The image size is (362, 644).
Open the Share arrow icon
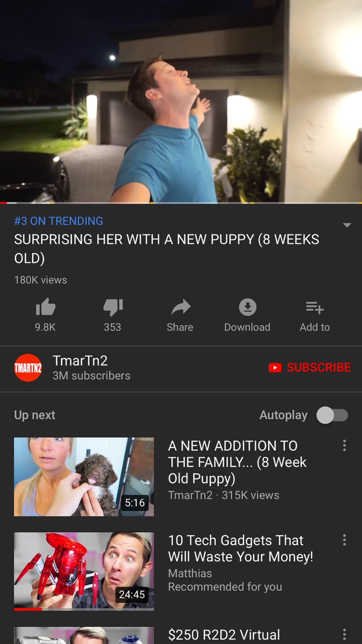180,308
